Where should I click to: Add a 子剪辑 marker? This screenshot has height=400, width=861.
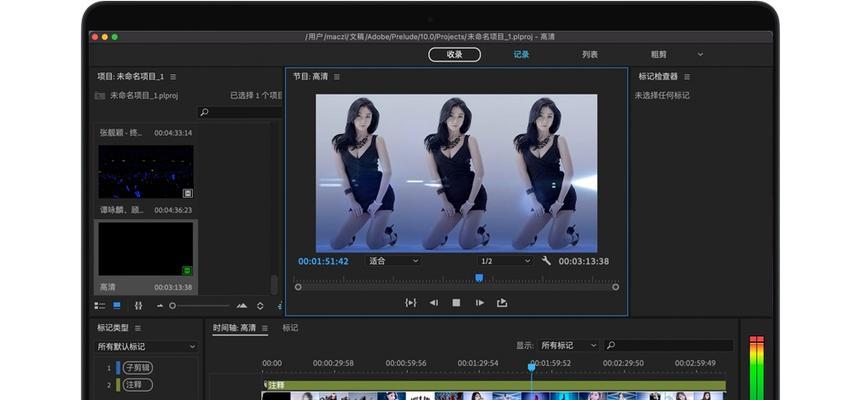[x=138, y=368]
